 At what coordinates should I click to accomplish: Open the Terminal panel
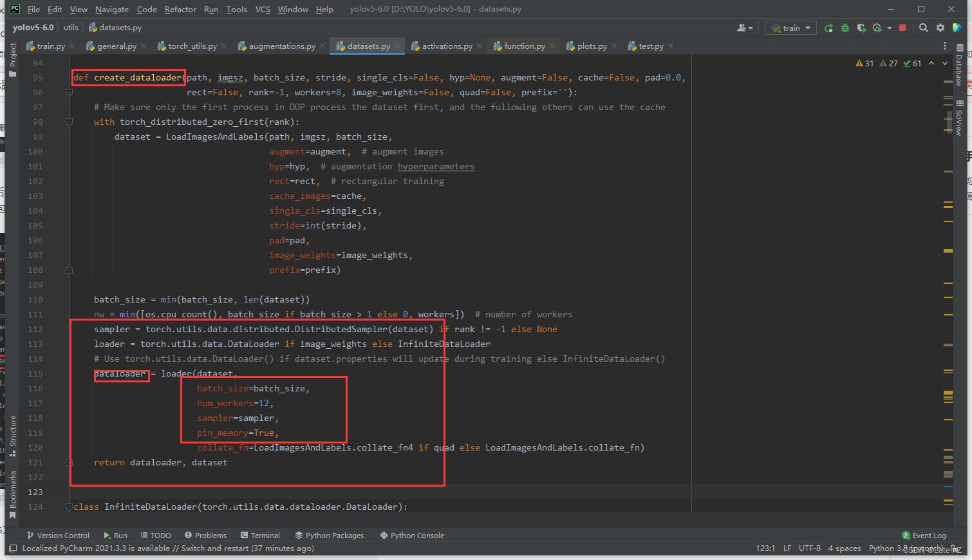260,536
